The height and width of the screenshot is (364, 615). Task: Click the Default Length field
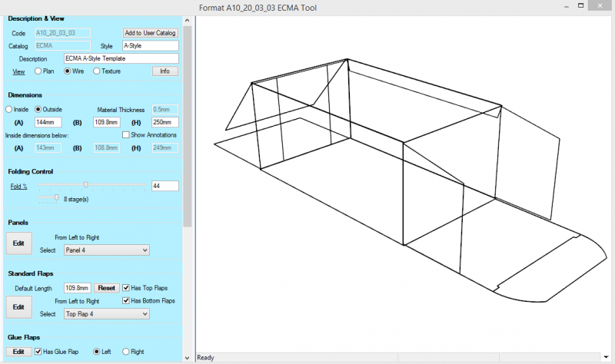78,288
